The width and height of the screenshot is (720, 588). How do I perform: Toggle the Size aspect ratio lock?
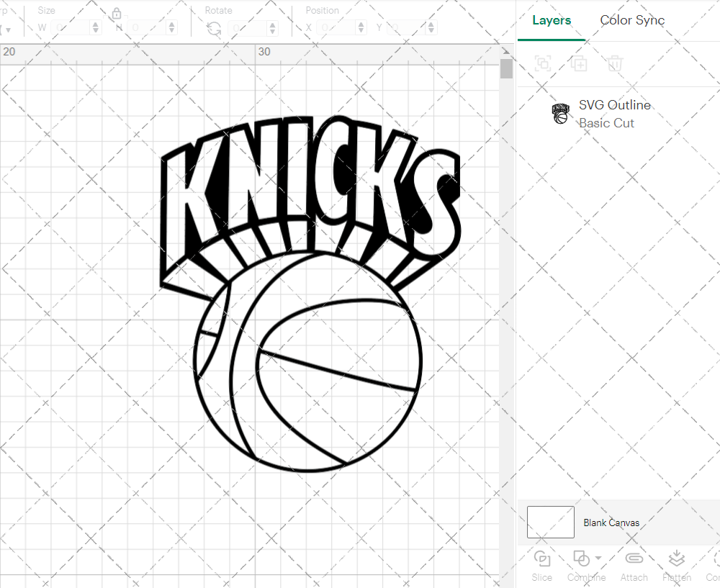tap(117, 13)
